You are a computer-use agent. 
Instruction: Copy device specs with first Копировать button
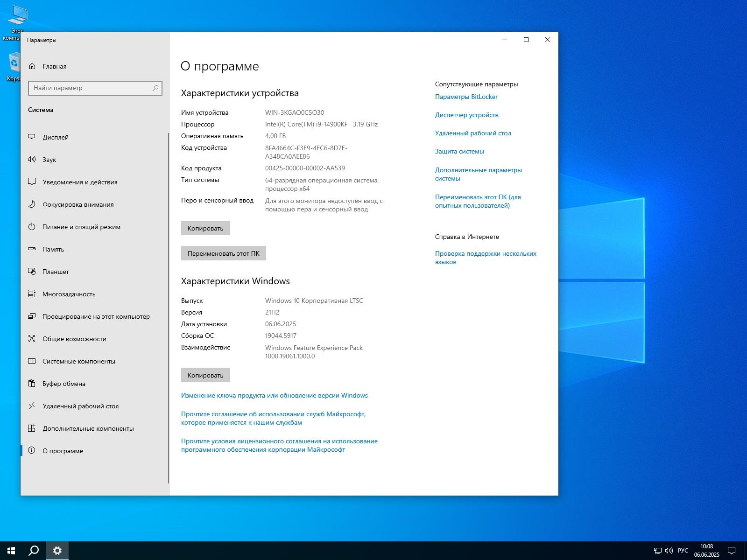point(205,228)
